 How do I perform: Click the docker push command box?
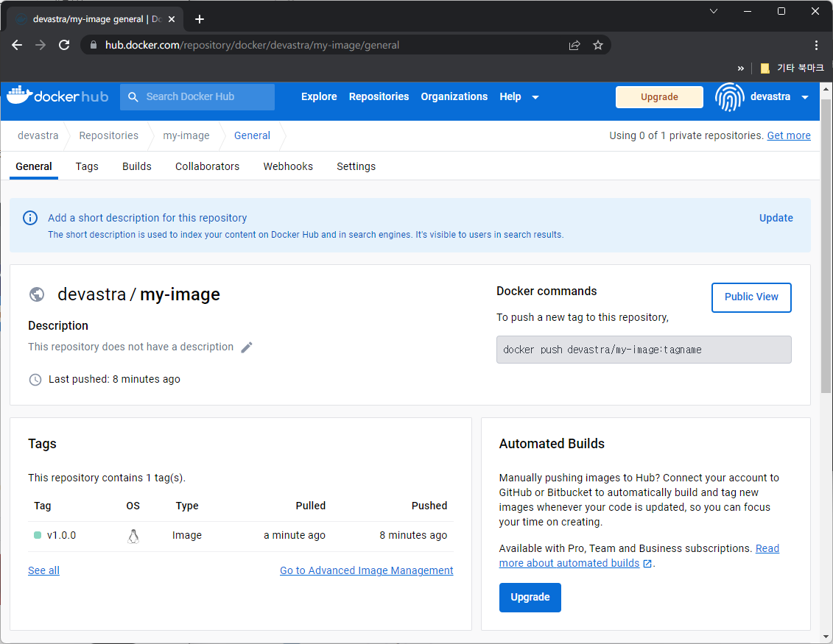643,350
